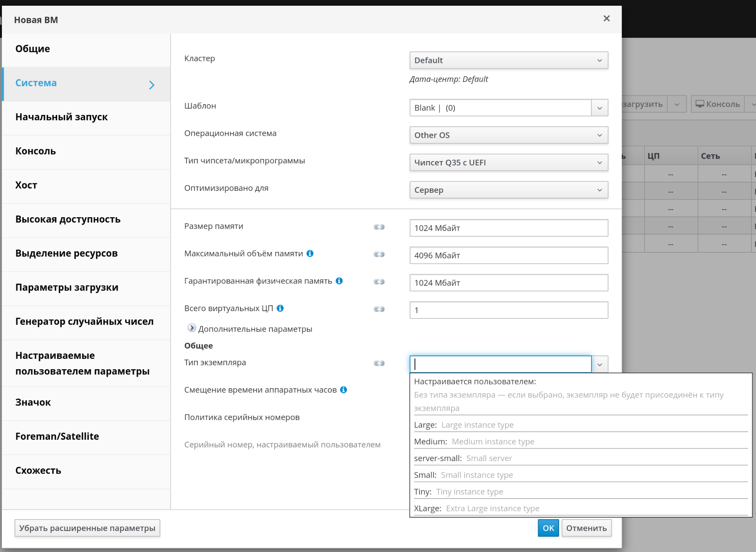The width and height of the screenshot is (756, 552).
Task: Click chain-link icon for maximum memory
Action: point(379,254)
